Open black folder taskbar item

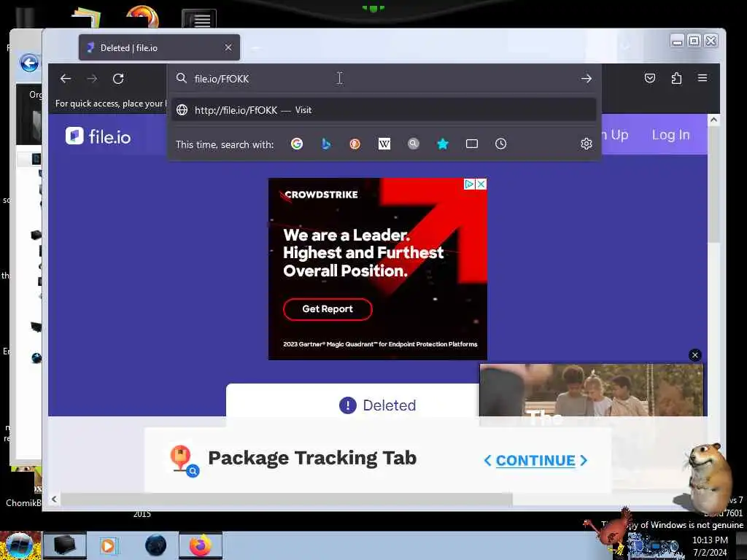[65, 545]
